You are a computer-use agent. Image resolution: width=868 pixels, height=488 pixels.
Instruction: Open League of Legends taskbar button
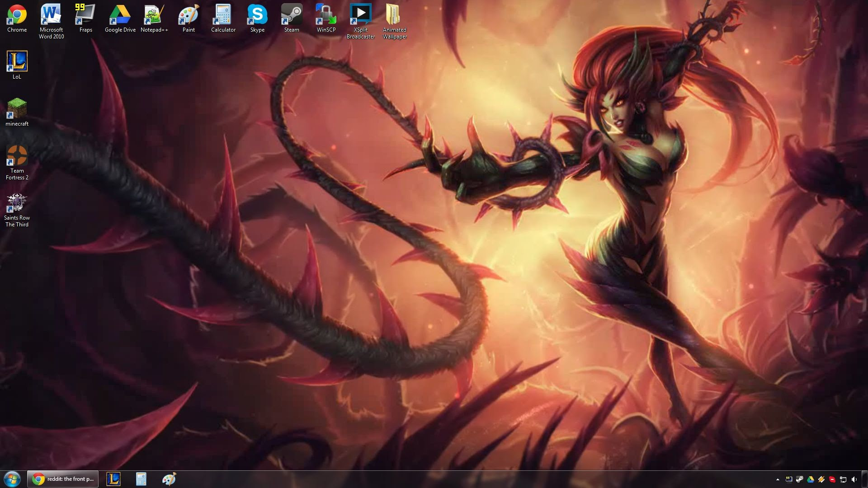pyautogui.click(x=113, y=479)
